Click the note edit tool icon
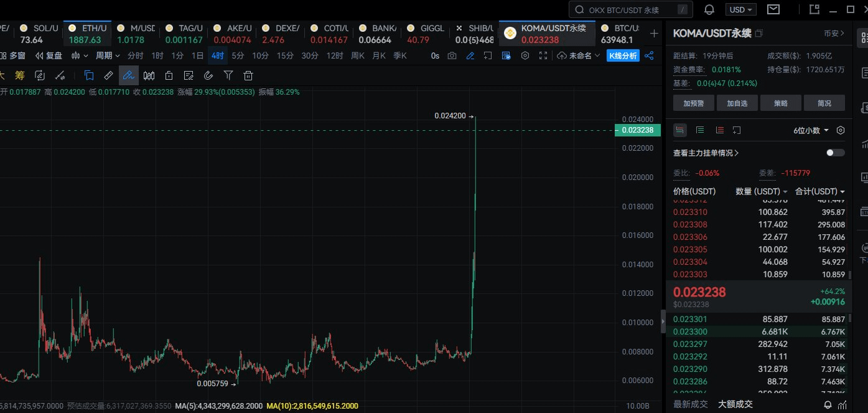The width and height of the screenshot is (868, 413). [x=189, y=75]
